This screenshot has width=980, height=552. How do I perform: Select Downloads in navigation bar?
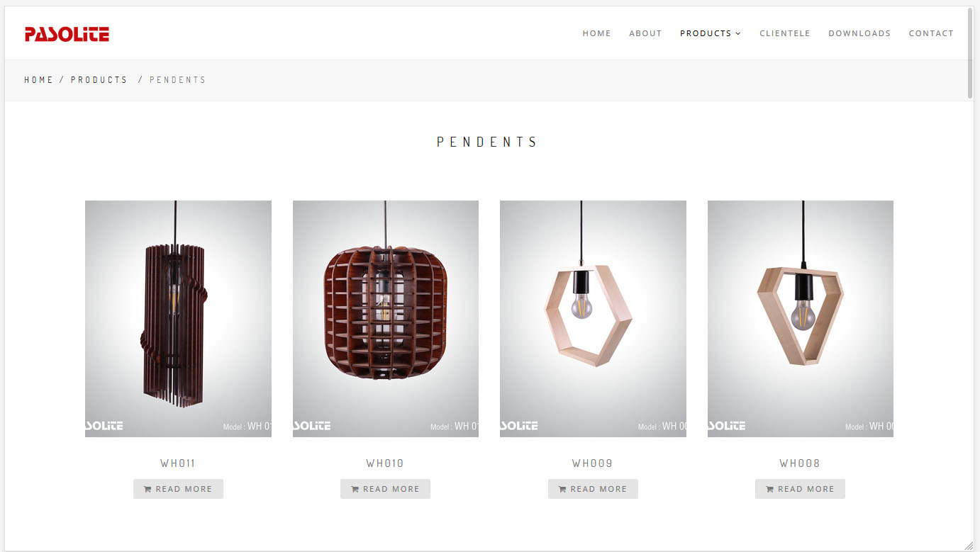859,33
